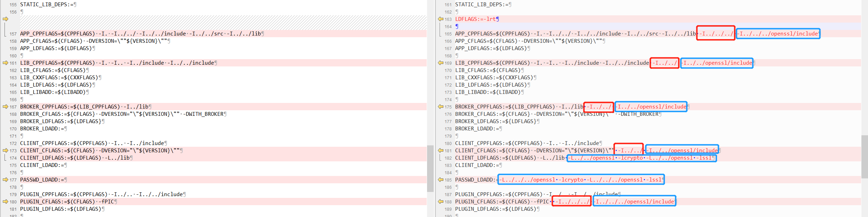
Task: Click merge arrow on left line 173 CLIENT_CFLAGS
Action: pyautogui.click(x=5, y=151)
